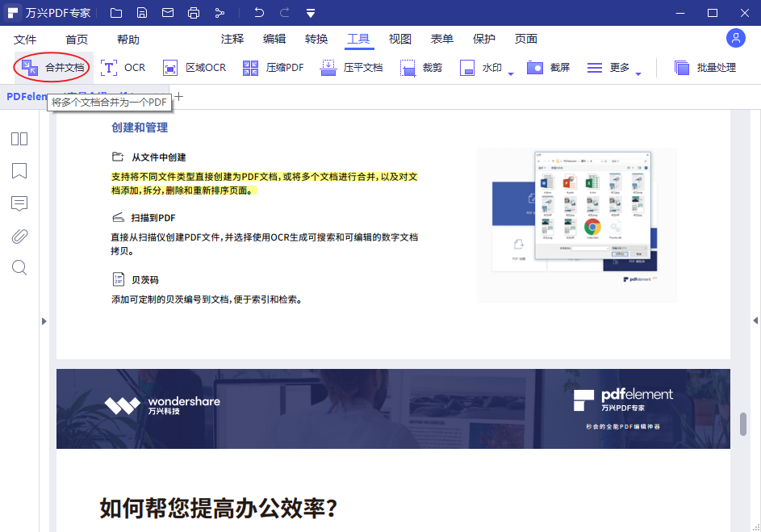This screenshot has width=761, height=532.
Task: Open the quick access customize dropdown
Action: pos(311,12)
